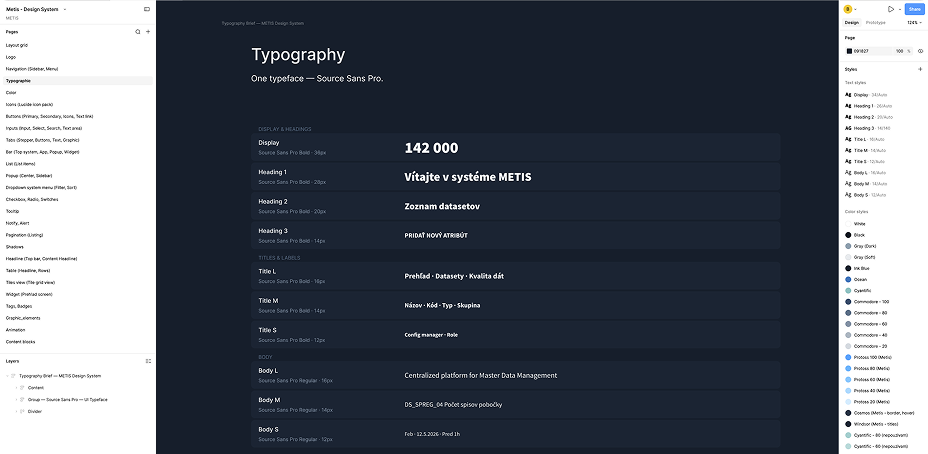Click the Ag icon for Body S style

pyautogui.click(x=848, y=195)
